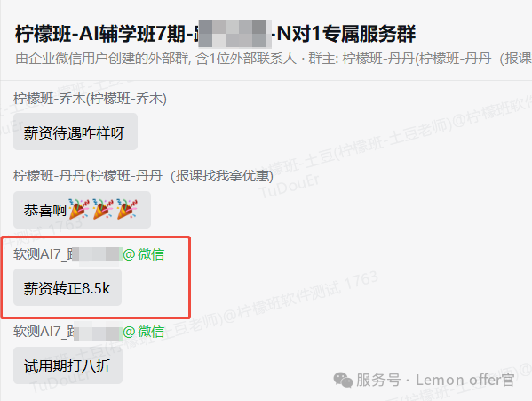Screen dimensions: 532x401
Task: Click the Lemon offer官 account name
Action: (x=465, y=380)
